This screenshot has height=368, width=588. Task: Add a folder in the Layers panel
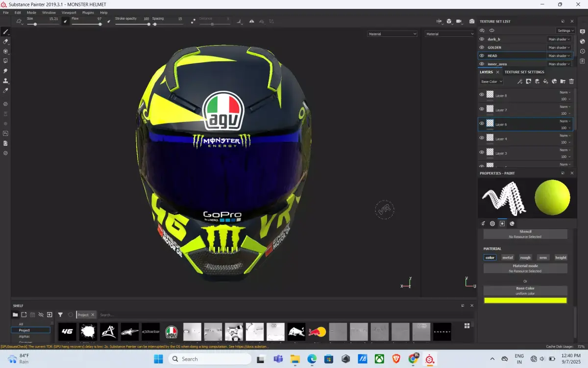tap(563, 81)
